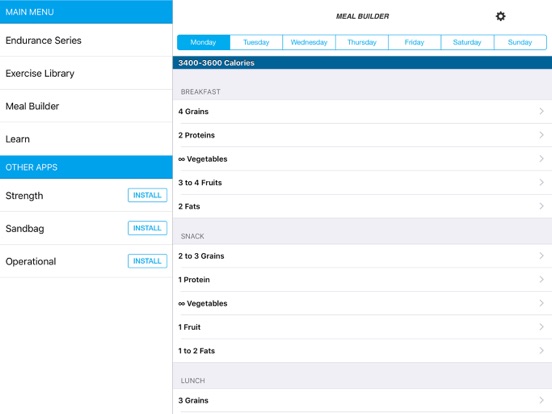
Task: Open the Learn menu item
Action: pos(86,139)
